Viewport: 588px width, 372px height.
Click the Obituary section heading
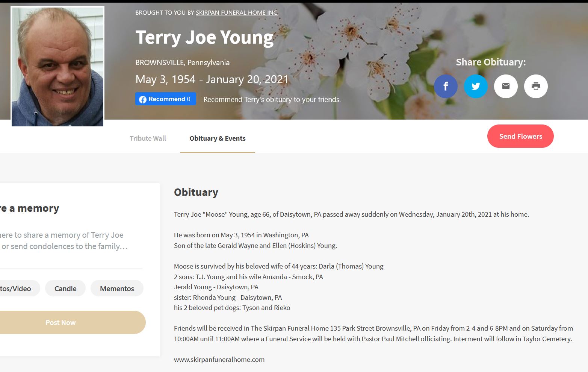[x=196, y=192]
